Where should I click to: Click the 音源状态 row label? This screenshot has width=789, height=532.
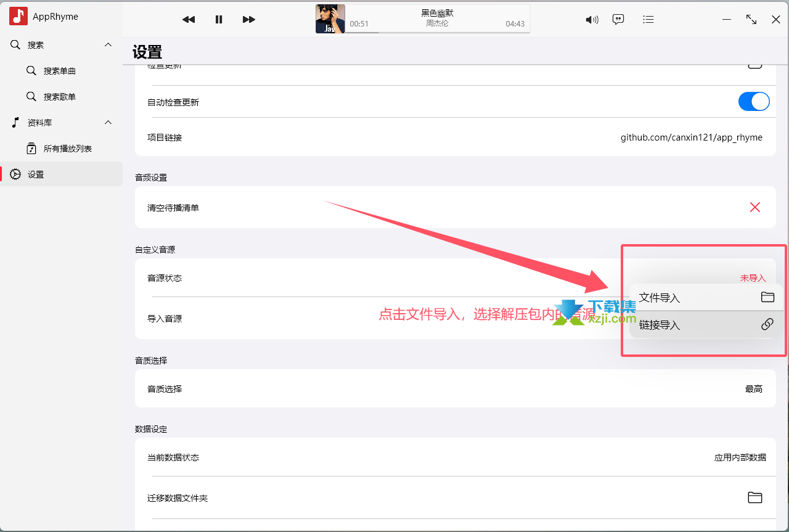tap(165, 278)
